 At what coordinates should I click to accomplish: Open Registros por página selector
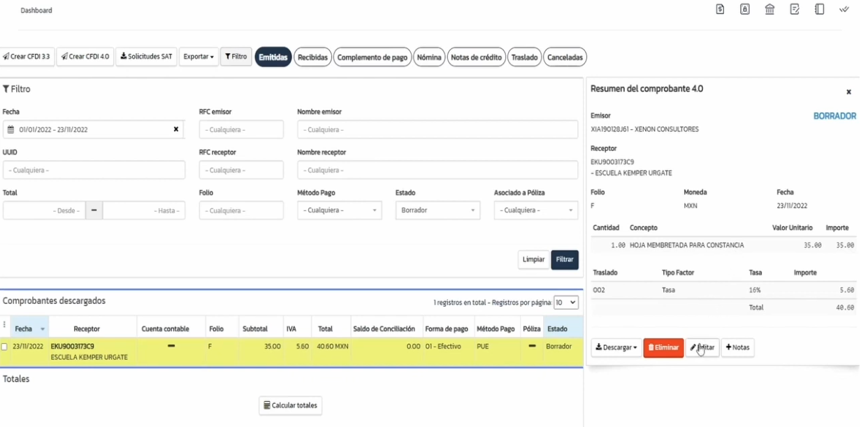pos(566,303)
